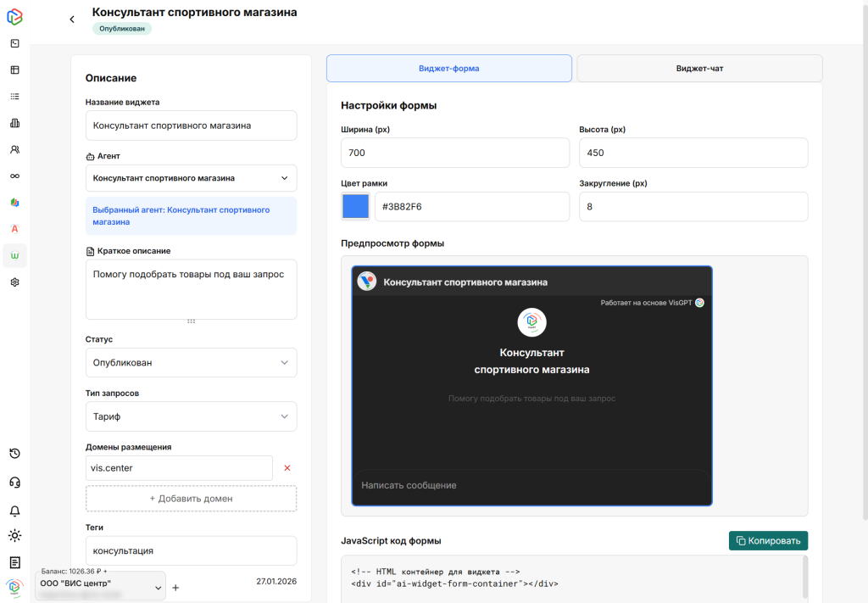
Task: Expand the ООО "ВИС центр" organization selector
Action: click(100, 585)
